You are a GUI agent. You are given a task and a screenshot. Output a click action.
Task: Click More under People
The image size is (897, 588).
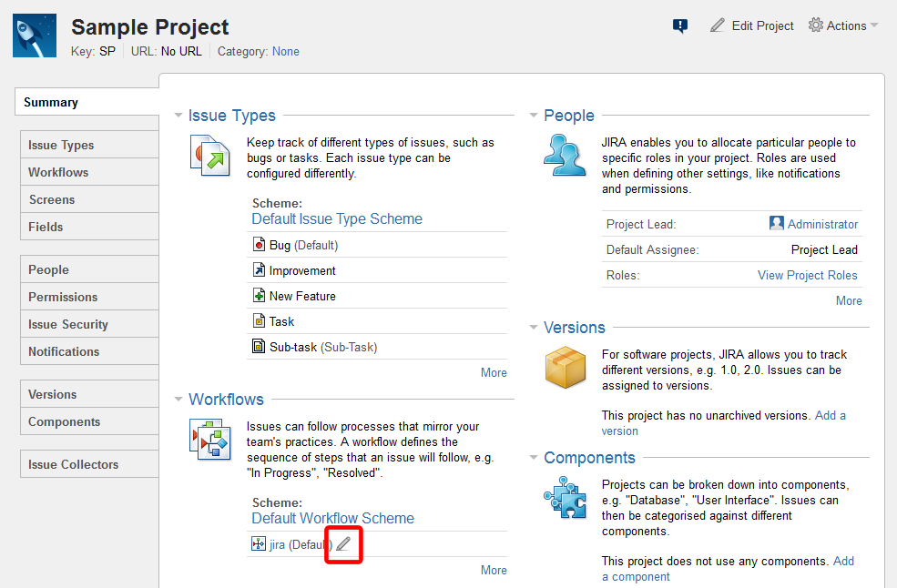pos(849,300)
